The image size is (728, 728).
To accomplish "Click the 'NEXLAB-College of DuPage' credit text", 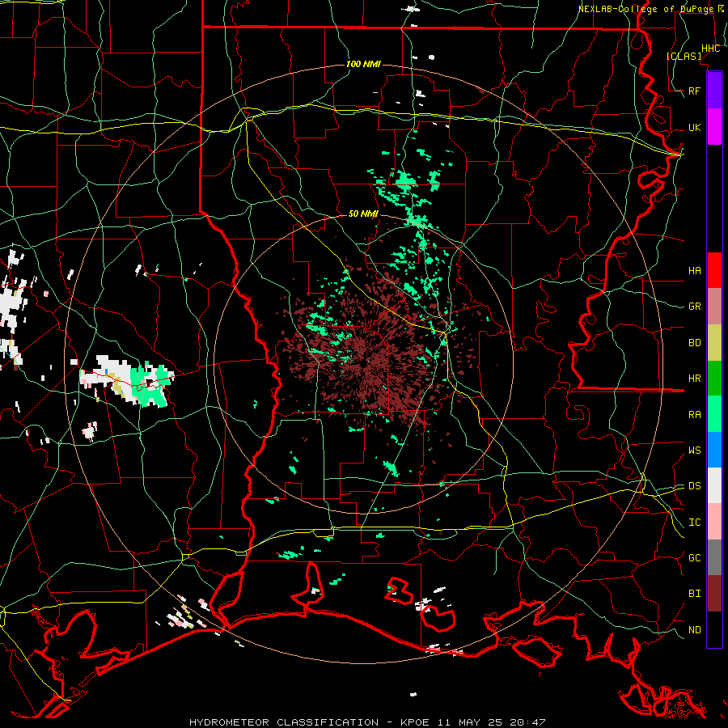I will (645, 9).
